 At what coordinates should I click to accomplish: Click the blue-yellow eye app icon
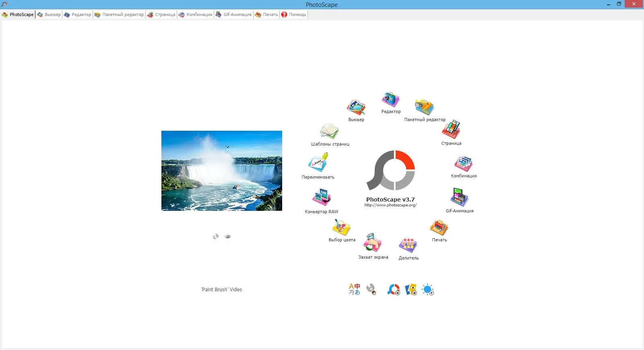(x=411, y=290)
